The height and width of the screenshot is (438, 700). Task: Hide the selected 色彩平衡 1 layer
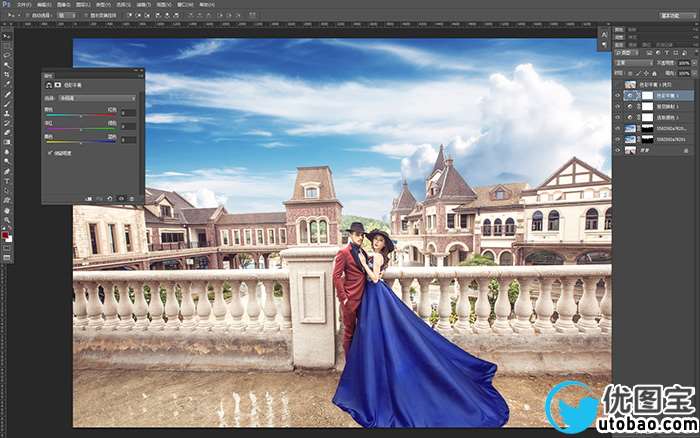tap(618, 96)
